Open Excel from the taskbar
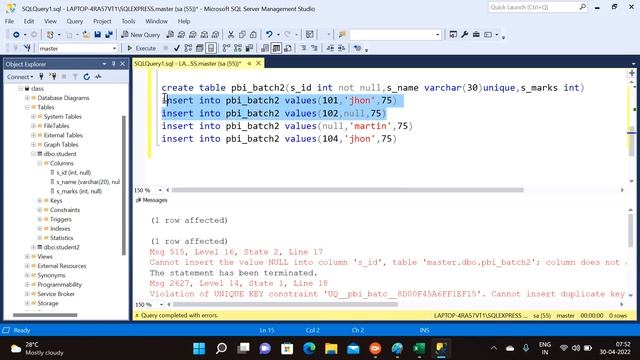Image resolution: width=640 pixels, height=360 pixels. [x=419, y=349]
